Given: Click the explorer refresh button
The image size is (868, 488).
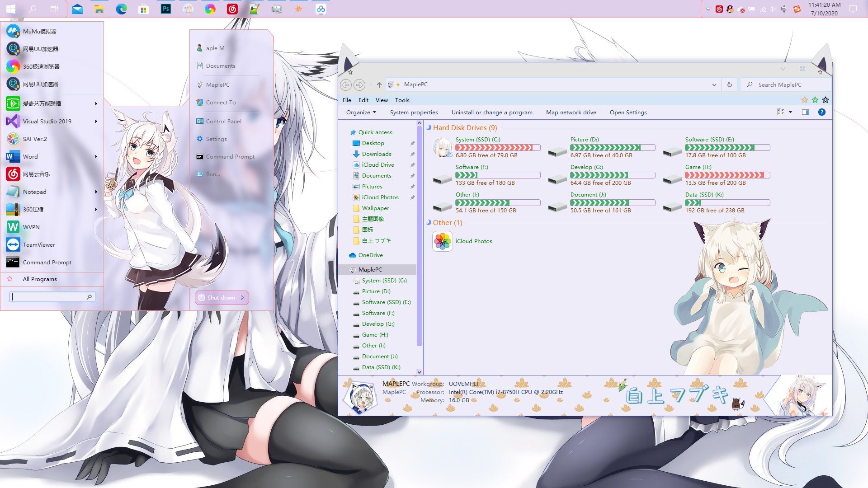Looking at the screenshot, I should click(x=729, y=84).
